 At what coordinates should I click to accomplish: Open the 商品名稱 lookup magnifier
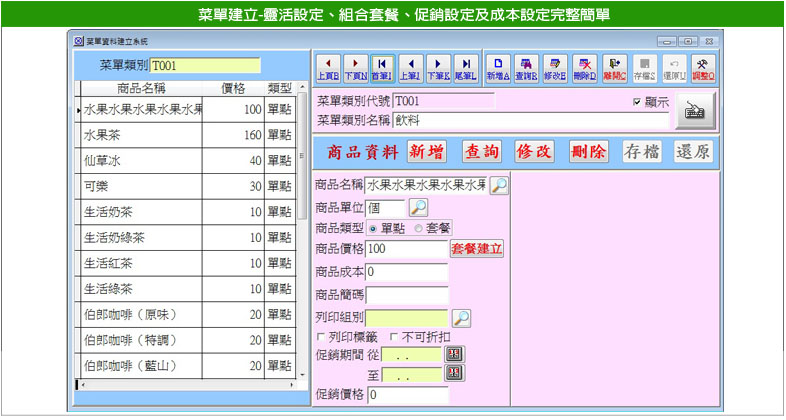(498, 185)
